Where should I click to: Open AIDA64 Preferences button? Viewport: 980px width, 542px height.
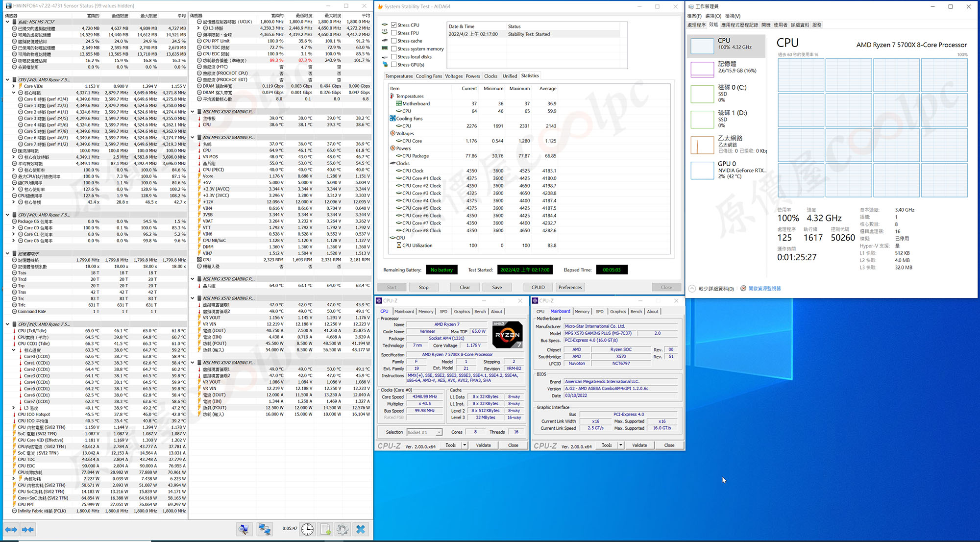coord(570,287)
